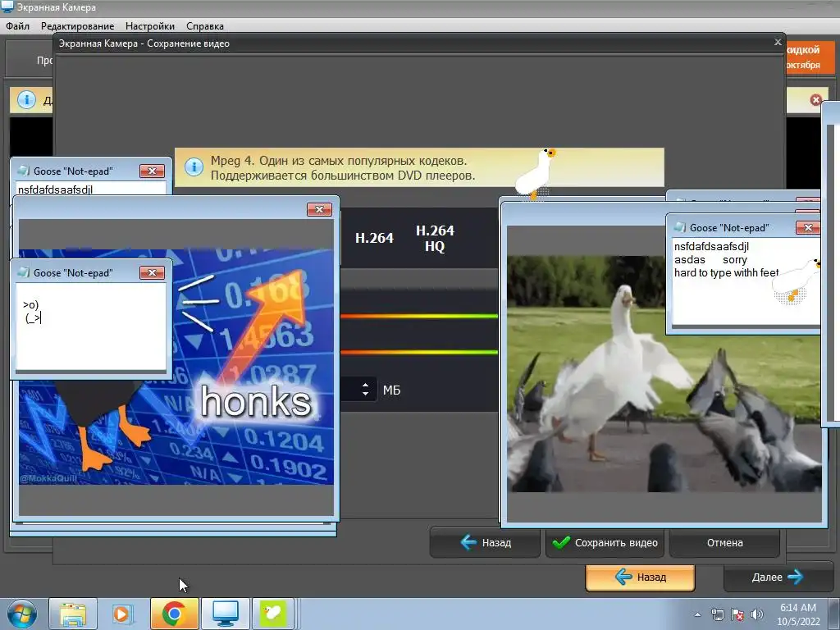Viewport: 840px width, 630px height.
Task: Dismiss the banner with red close icon
Action: (x=815, y=99)
